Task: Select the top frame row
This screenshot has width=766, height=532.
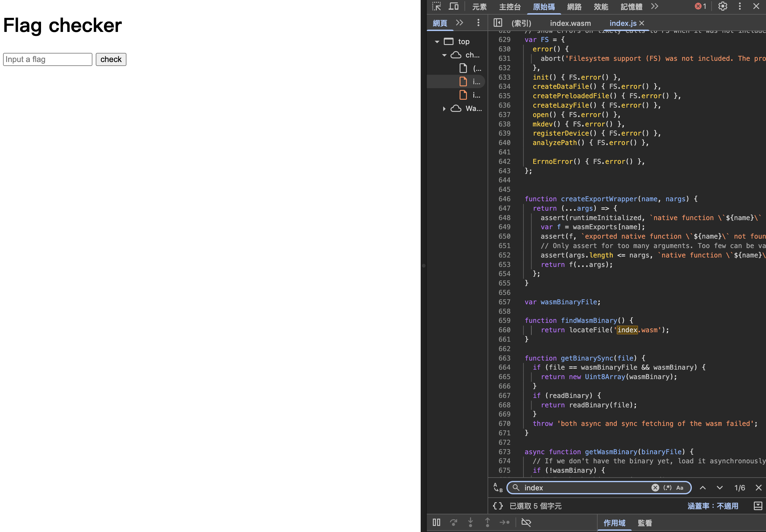Action: [457, 42]
